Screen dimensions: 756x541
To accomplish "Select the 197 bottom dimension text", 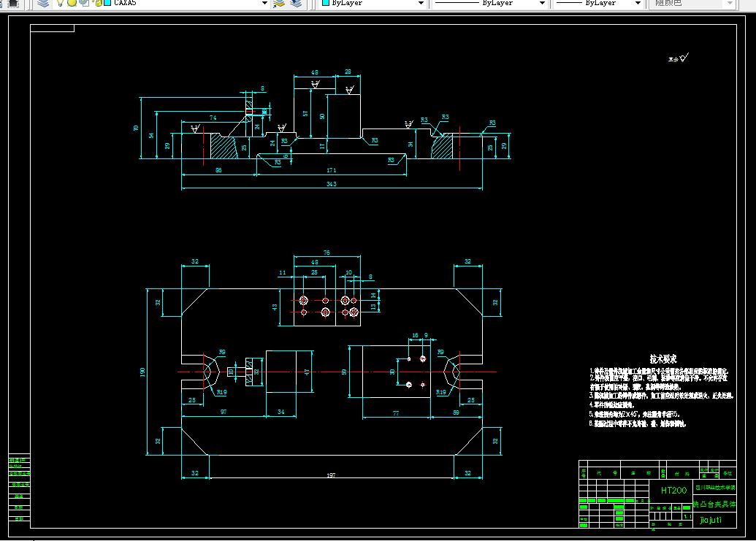I will coord(331,475).
